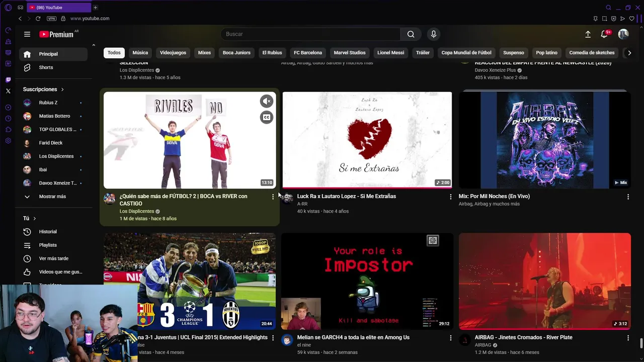Select the FC Barcelona filter chip

(308, 53)
